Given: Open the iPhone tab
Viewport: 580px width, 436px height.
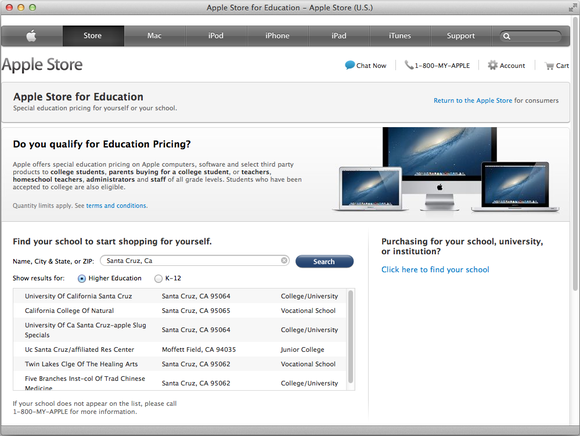Looking at the screenshot, I should click(x=277, y=36).
